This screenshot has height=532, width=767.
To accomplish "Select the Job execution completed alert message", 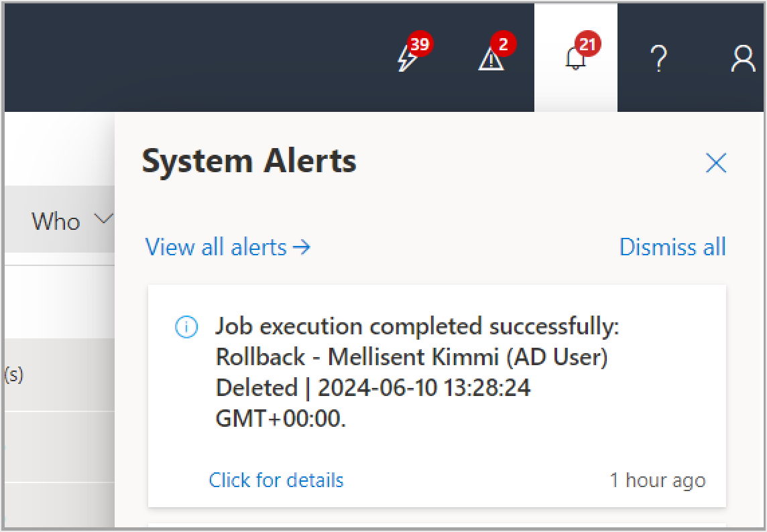I will click(x=417, y=372).
